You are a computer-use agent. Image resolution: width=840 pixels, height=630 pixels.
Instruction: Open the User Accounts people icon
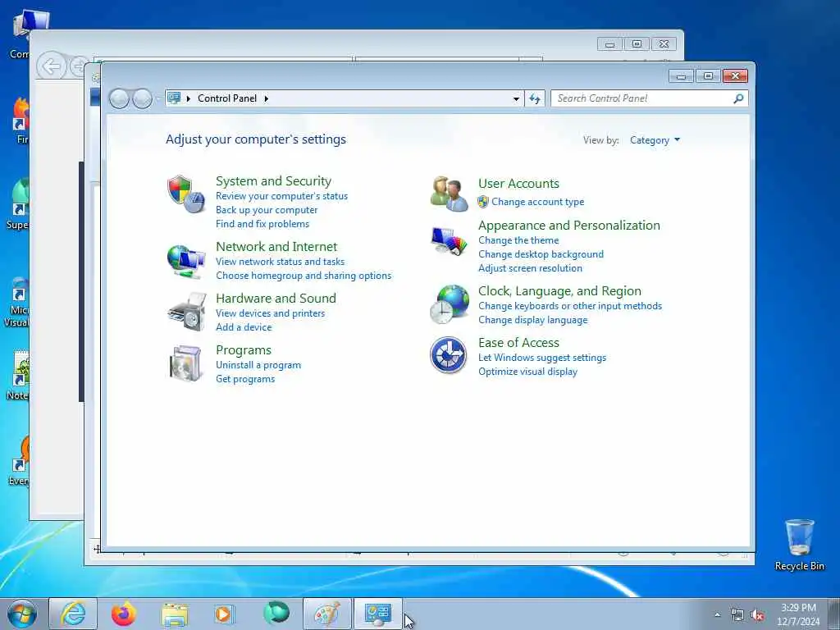pyautogui.click(x=449, y=194)
